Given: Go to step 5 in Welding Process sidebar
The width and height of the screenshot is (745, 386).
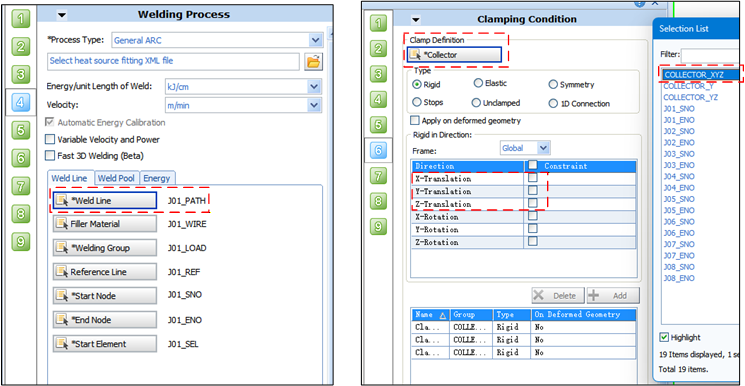Looking at the screenshot, I should click(20, 130).
